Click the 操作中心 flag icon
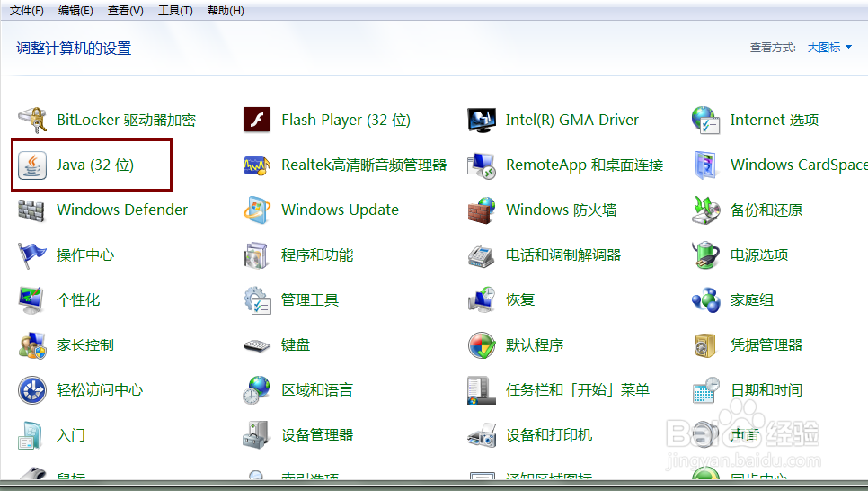This screenshot has width=868, height=491. tap(32, 254)
